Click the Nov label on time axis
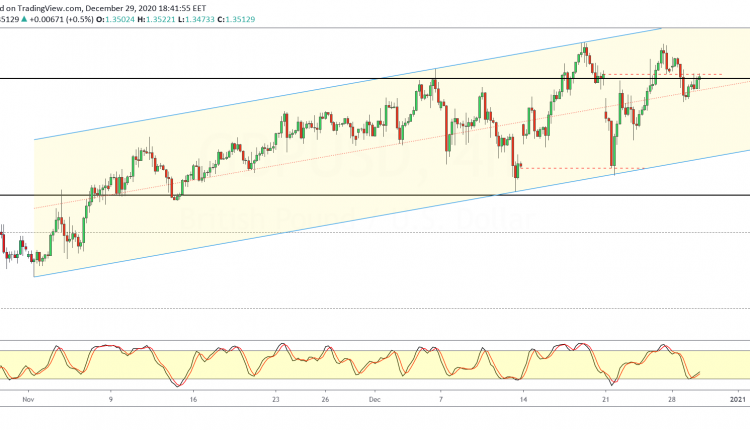 28,398
